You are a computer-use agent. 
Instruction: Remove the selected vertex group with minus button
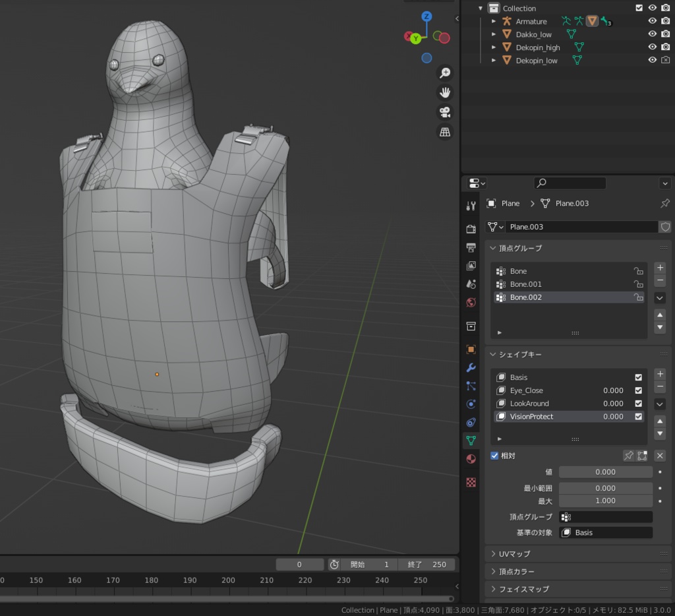point(660,280)
